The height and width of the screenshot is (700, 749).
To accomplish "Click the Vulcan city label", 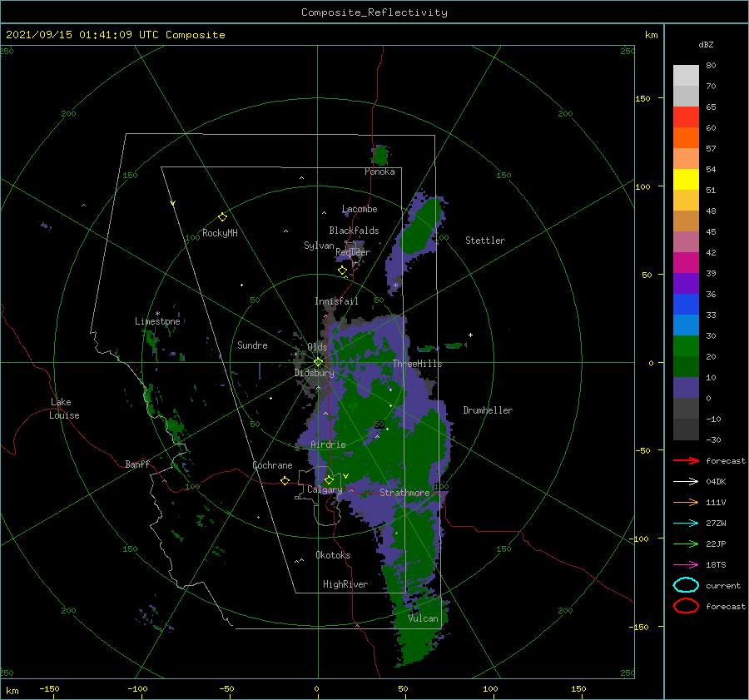I will click(x=424, y=618).
